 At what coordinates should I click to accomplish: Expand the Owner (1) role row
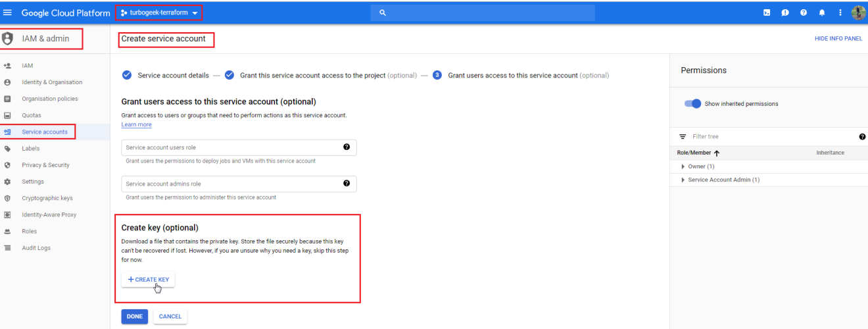click(683, 166)
